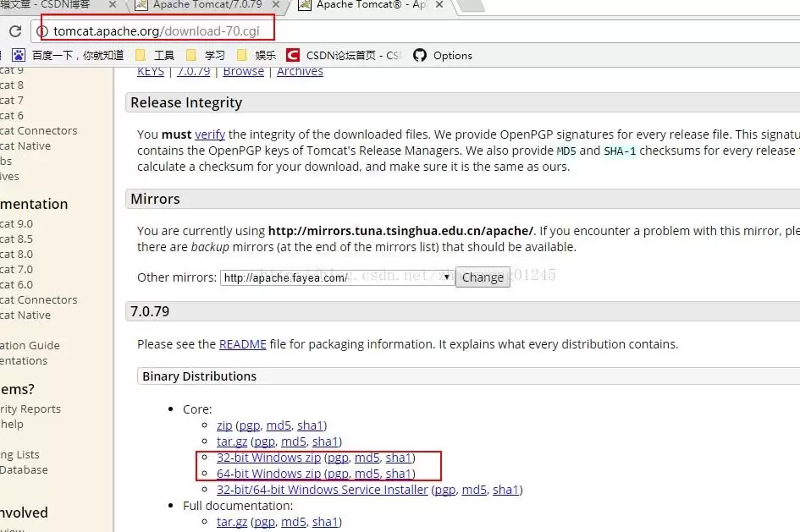Switch to the Apache Tomcat/7.0.79 tab
Screen dimensions: 800x532
[x=207, y=4]
